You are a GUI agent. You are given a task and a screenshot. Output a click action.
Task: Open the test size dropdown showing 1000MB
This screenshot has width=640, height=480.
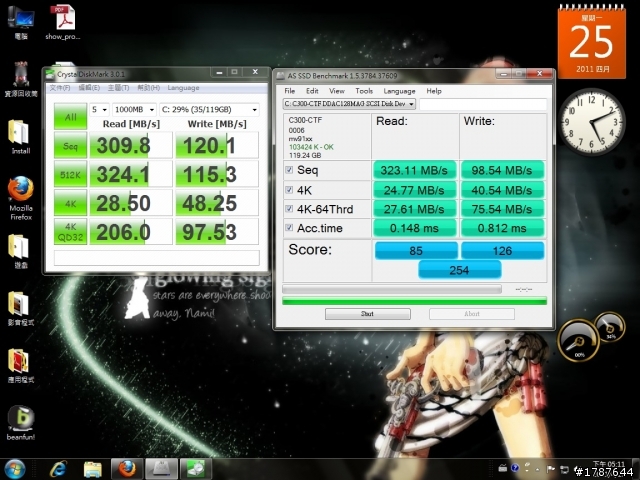tap(134, 109)
